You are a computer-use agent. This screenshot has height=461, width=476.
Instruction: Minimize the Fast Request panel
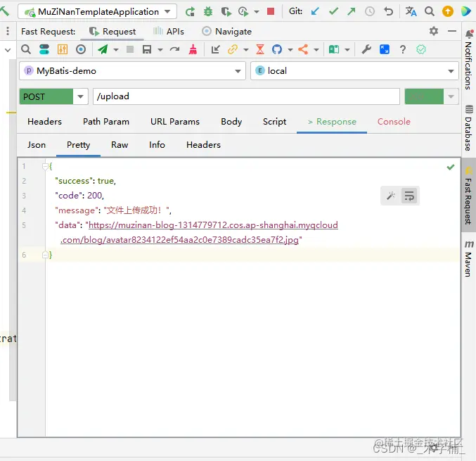(x=452, y=31)
